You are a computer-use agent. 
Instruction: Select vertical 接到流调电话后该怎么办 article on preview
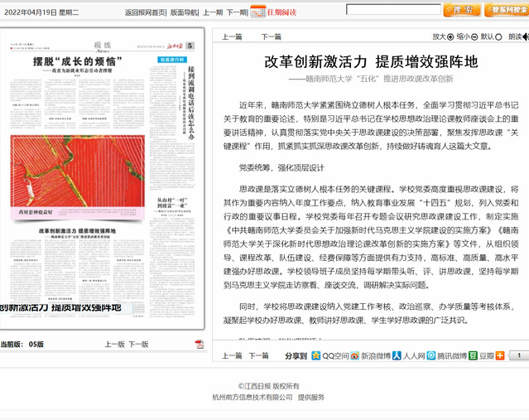point(191,103)
